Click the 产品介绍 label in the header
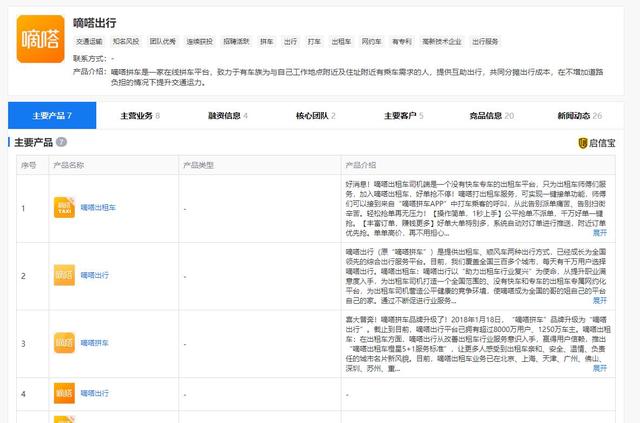The width and height of the screenshot is (640, 423). 90,71
